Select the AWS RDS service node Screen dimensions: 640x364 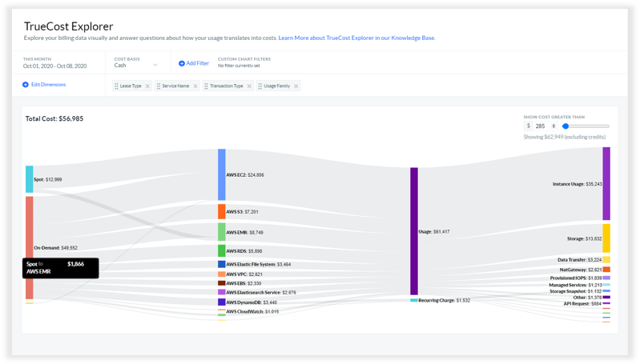(x=222, y=250)
